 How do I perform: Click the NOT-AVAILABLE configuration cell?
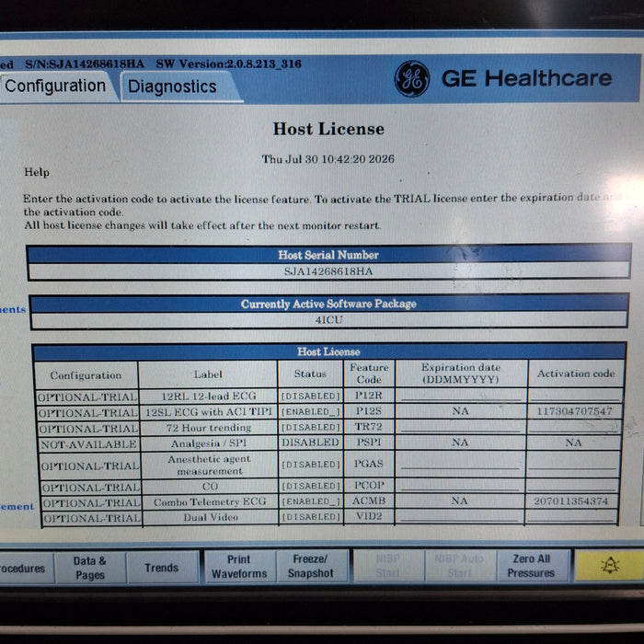pyautogui.click(x=88, y=444)
